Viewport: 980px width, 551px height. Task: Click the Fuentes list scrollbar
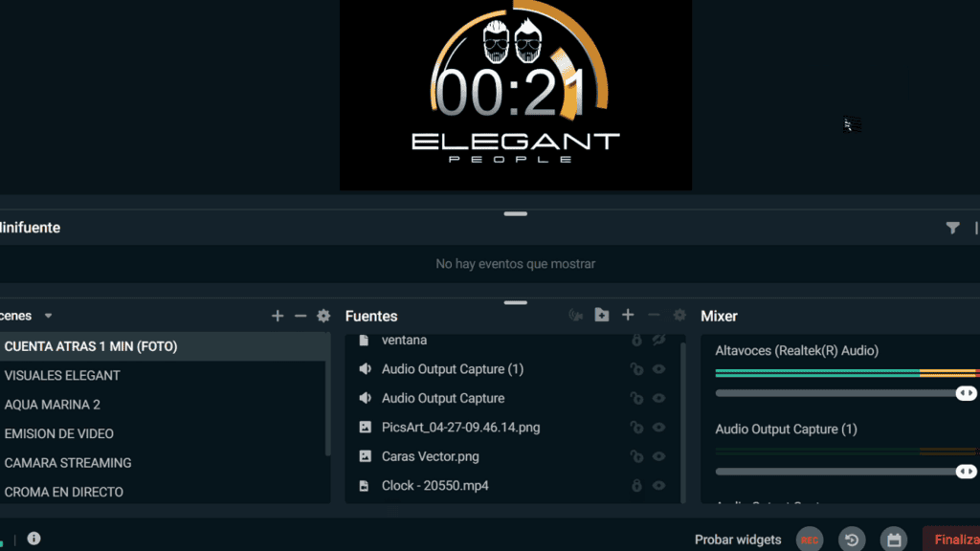pos(682,421)
